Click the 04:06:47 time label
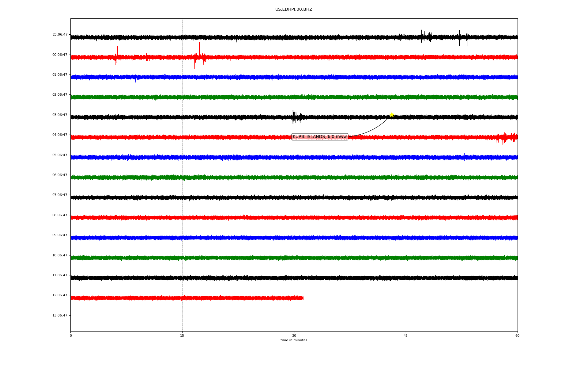Screen dimensions: 588x368 [x=60, y=135]
